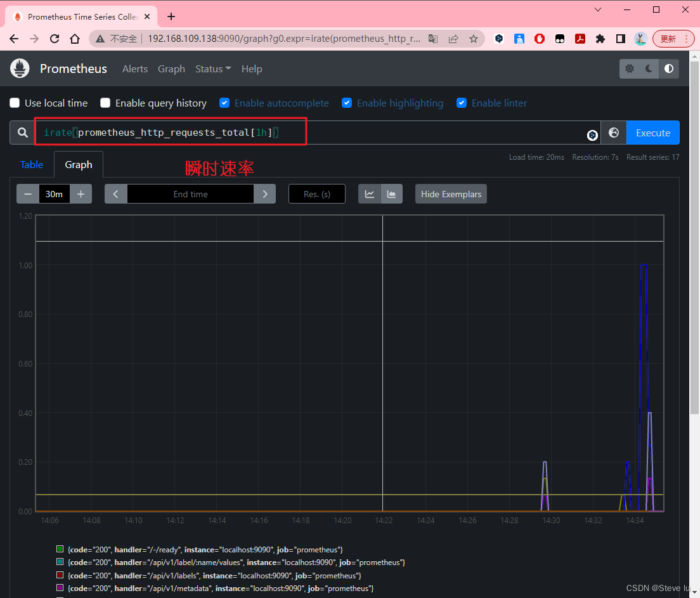The width and height of the screenshot is (700, 598).
Task: Click the Res. (s) resolution input
Action: click(317, 194)
